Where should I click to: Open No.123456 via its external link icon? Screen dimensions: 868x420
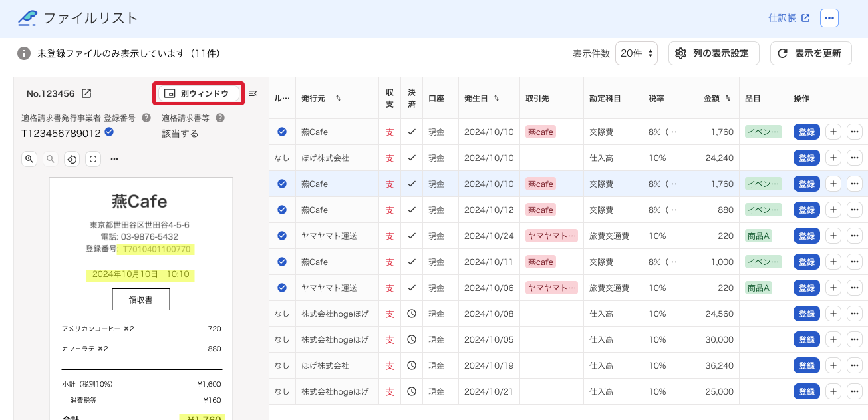click(86, 93)
